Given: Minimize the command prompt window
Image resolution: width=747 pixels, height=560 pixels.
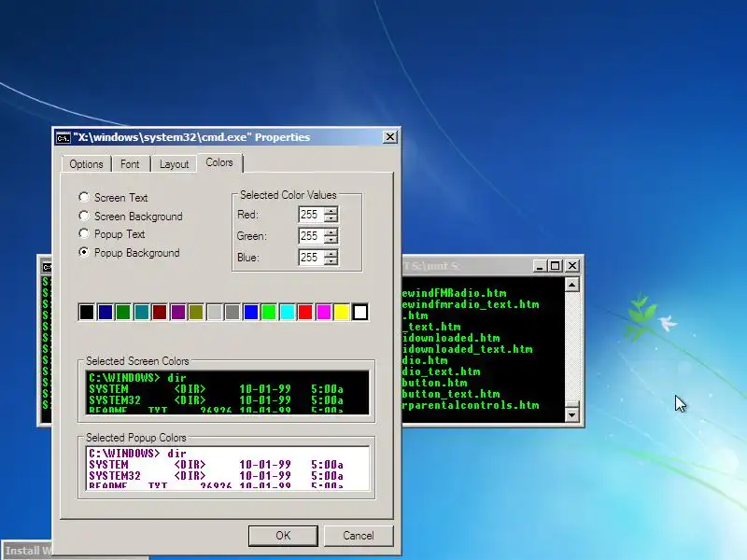Looking at the screenshot, I should 540,266.
